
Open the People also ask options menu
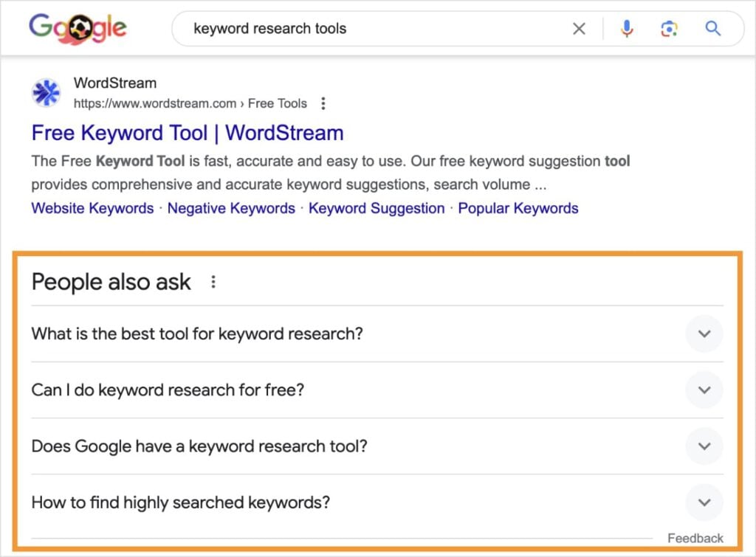[x=213, y=281]
